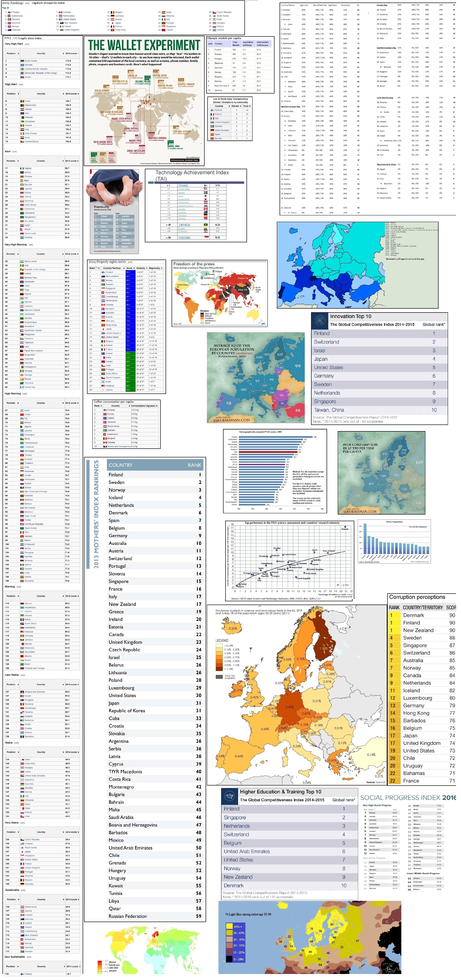Click Singapore flag in Property rights index

[x=103, y=288]
